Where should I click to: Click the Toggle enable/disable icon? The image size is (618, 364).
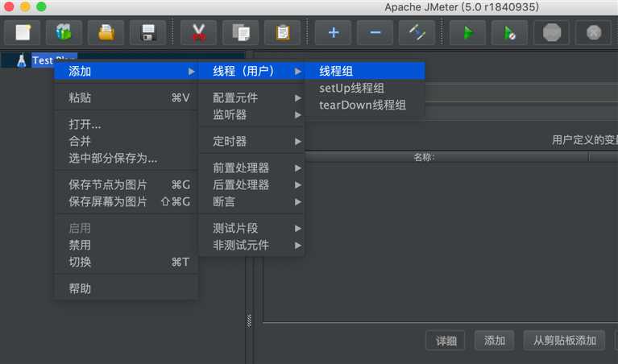tap(417, 32)
